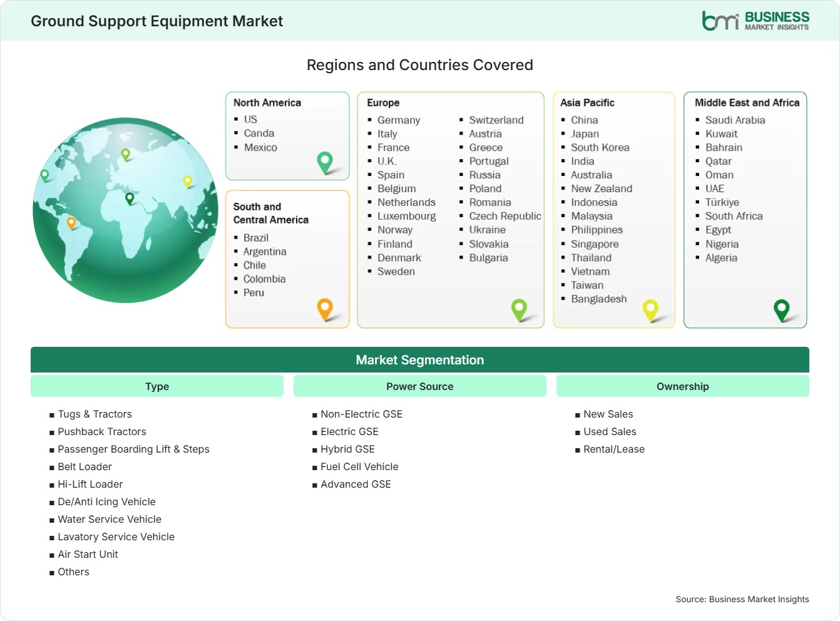This screenshot has width=840, height=621.
Task: Click 'Switzerland' in Europe list
Action: (x=496, y=120)
